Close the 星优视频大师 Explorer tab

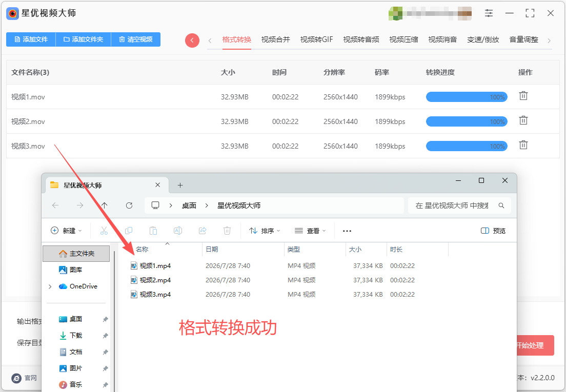[x=158, y=185]
